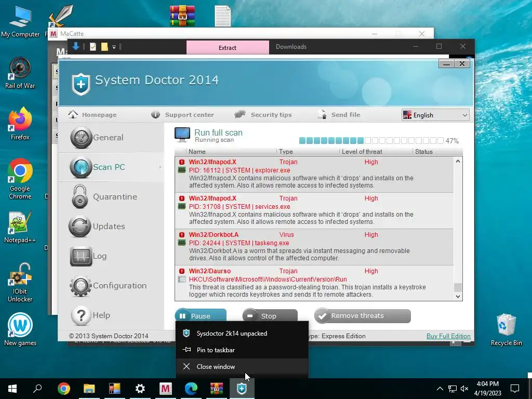Minimize the System Doctor 2014 window
Screen dimensions: 532x399
coord(446,64)
